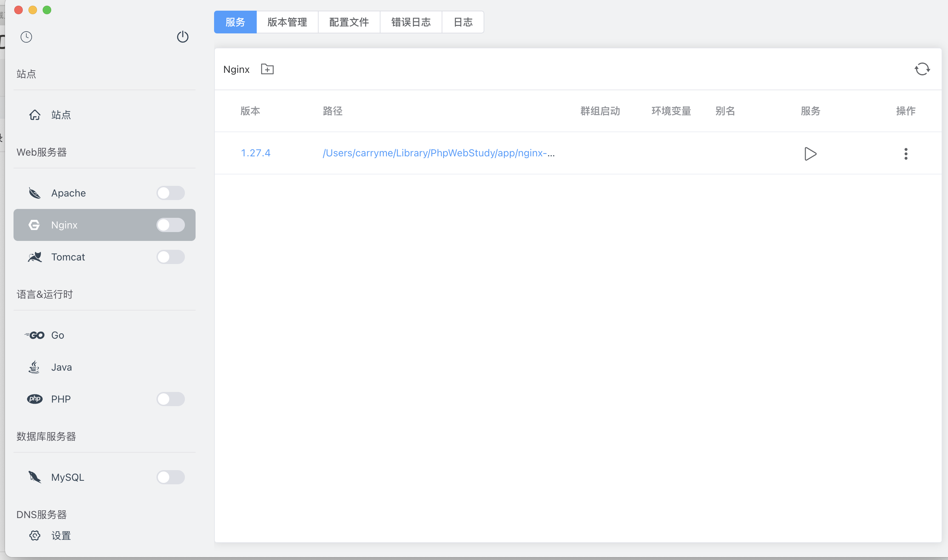Switch to the 日志 tab
The width and height of the screenshot is (948, 560).
463,22
